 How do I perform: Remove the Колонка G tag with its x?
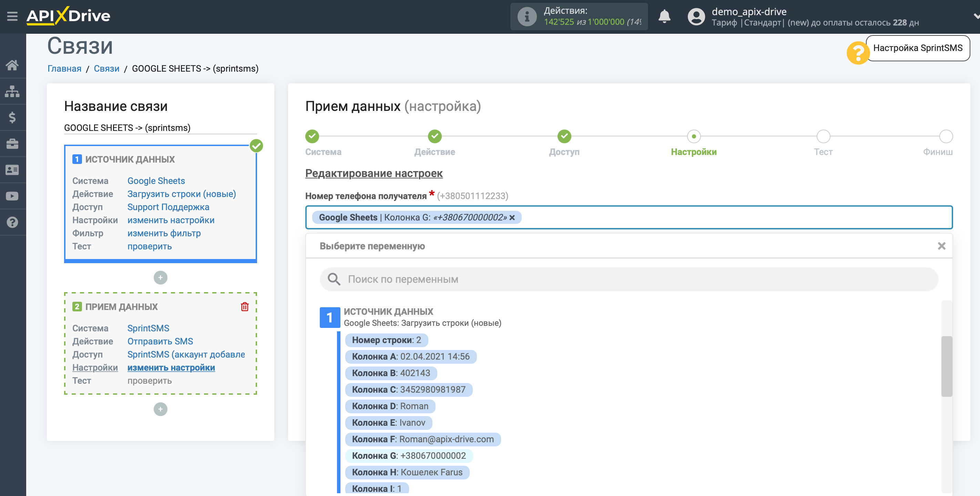[x=512, y=218]
